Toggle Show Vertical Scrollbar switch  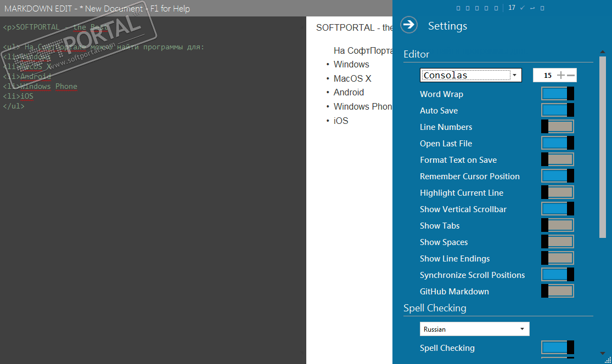tap(557, 209)
